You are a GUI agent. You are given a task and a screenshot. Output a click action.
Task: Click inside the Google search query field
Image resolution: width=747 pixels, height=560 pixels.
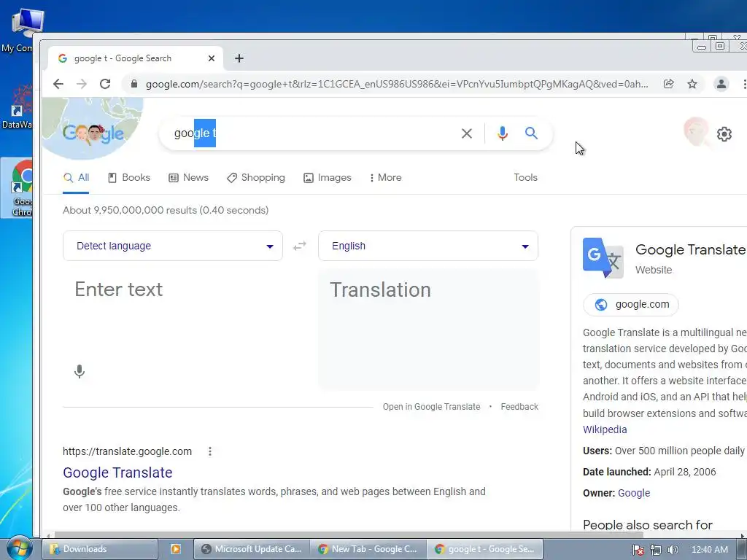[309, 133]
